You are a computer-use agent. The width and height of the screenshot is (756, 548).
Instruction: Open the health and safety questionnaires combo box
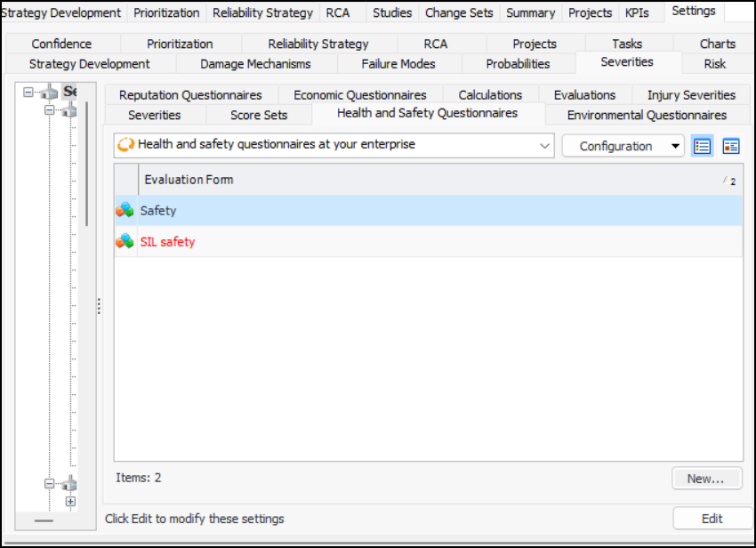[334, 145]
